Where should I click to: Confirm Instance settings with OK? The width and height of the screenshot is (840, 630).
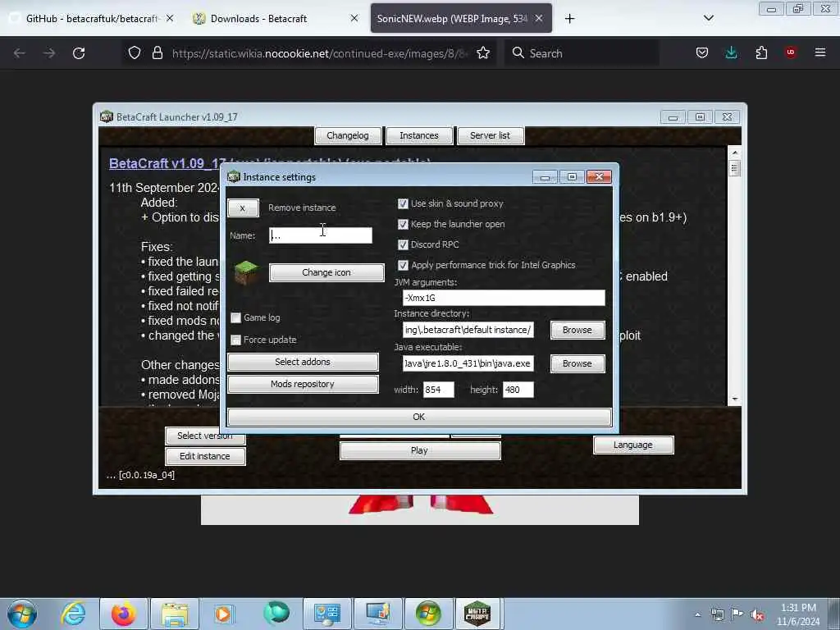tap(419, 417)
